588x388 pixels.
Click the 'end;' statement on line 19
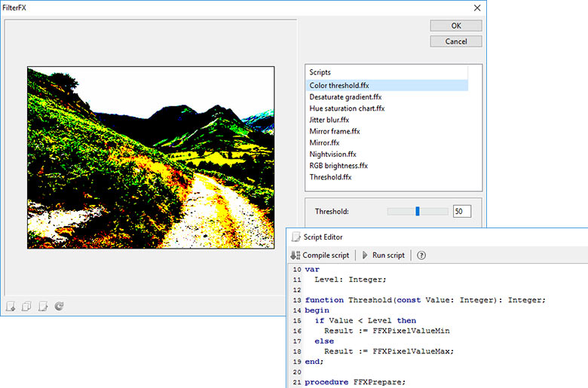pos(314,362)
